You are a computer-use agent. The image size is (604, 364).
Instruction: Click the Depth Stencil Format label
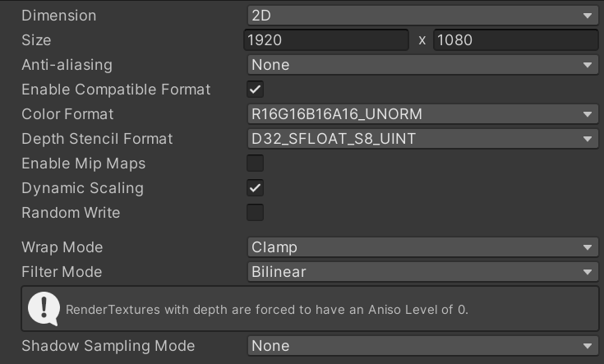tap(97, 138)
